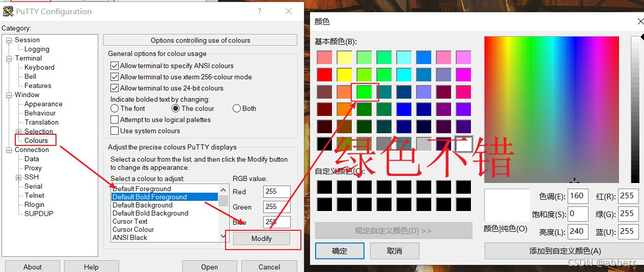Toggle Allow terminal to specify ANSI colours

pos(115,66)
